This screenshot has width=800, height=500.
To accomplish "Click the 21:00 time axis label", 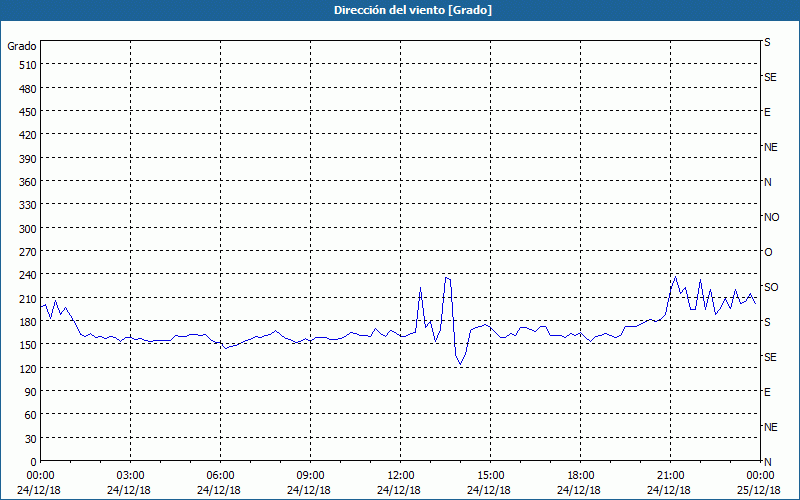I will pos(670,476).
